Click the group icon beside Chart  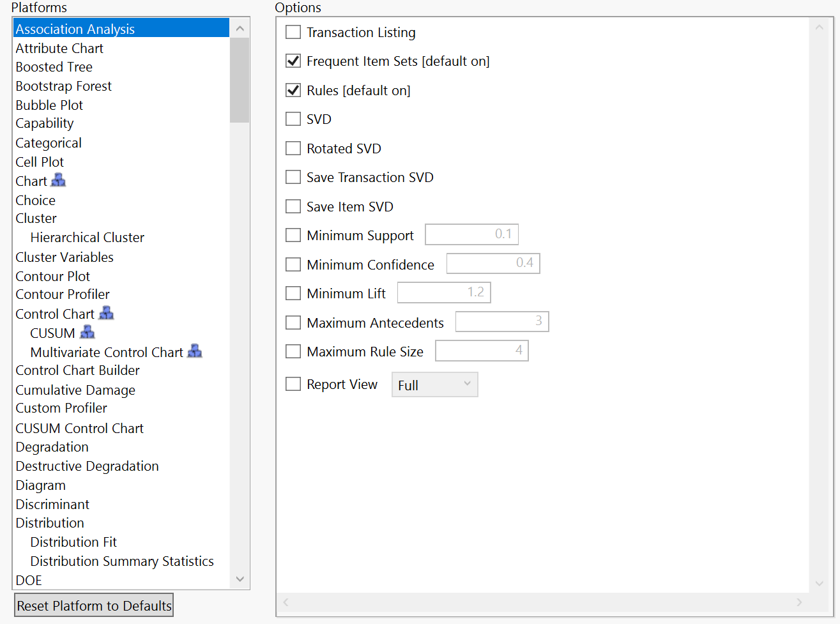coord(59,180)
